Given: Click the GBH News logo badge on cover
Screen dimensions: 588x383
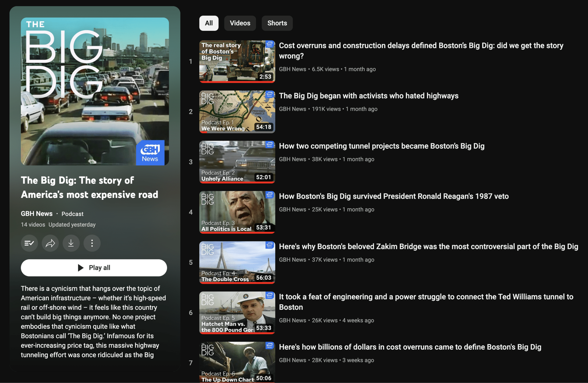Looking at the screenshot, I should [x=150, y=153].
